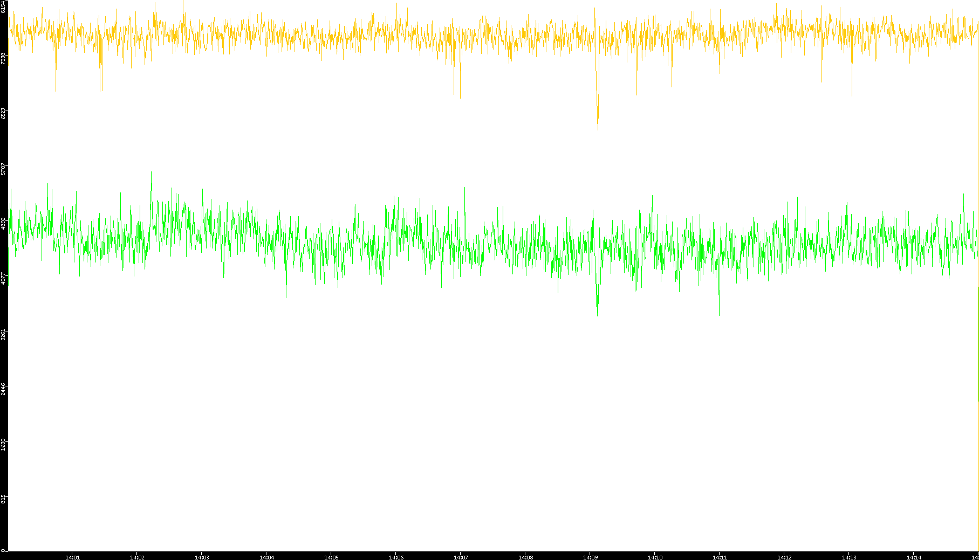The width and height of the screenshot is (979, 560).
Task: Select the 14:10 time axis label
Action: pyautogui.click(x=655, y=557)
